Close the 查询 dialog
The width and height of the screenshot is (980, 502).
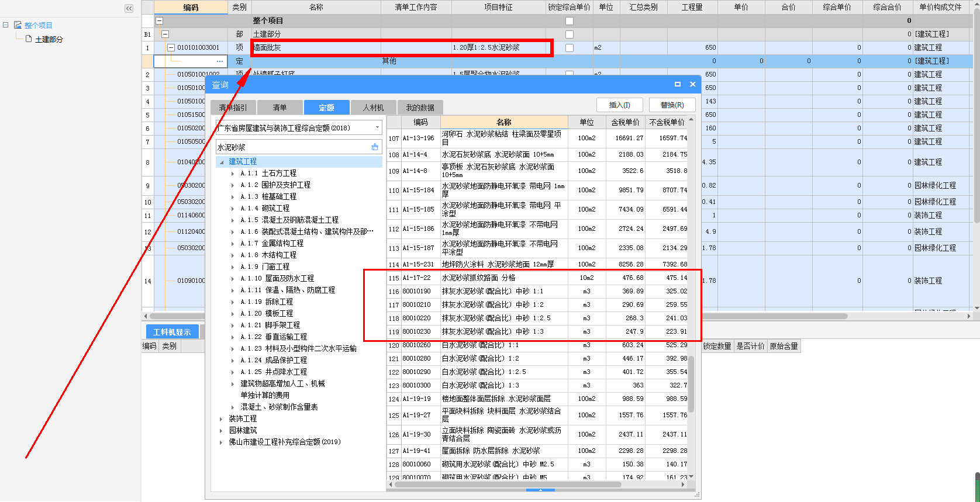click(693, 84)
